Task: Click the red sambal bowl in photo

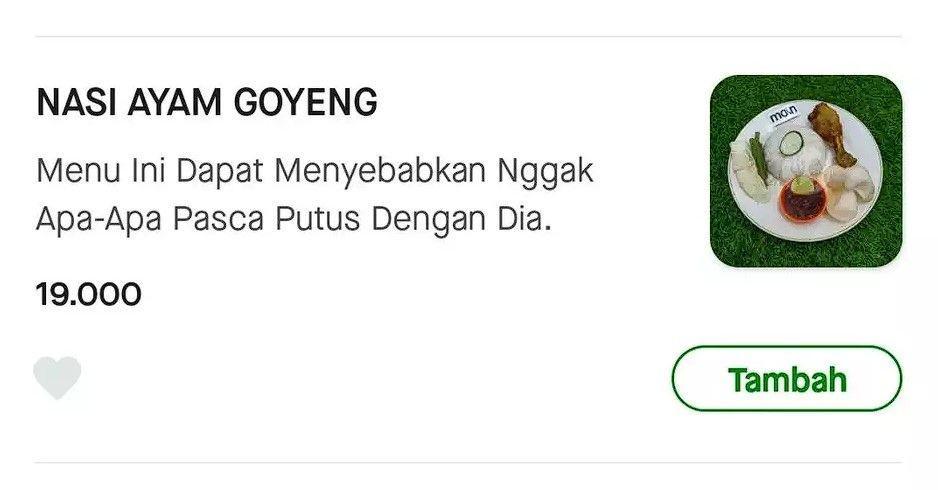Action: (803, 199)
